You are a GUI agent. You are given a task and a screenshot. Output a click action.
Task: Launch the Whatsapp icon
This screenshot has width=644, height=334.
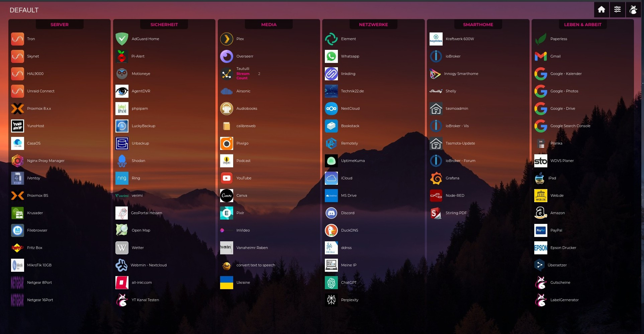[331, 56]
